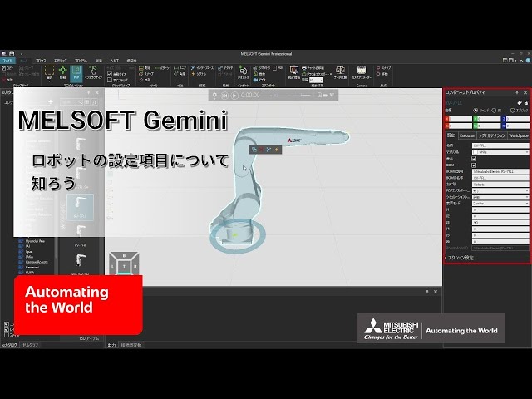Toggle the visibility checkbox in Component Properties

[474, 159]
